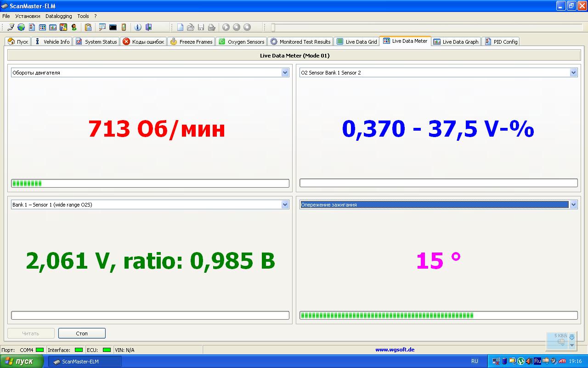The image size is (588, 368).
Task: Click the magnifier monitor toolbar icon
Action: click(102, 27)
